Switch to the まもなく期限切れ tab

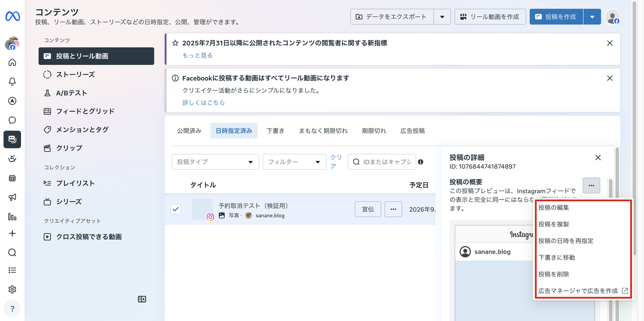coord(323,131)
